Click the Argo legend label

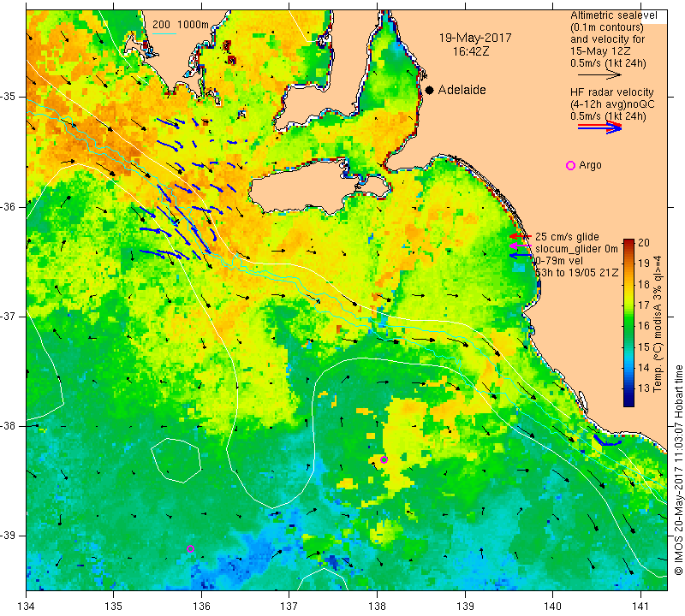590,165
